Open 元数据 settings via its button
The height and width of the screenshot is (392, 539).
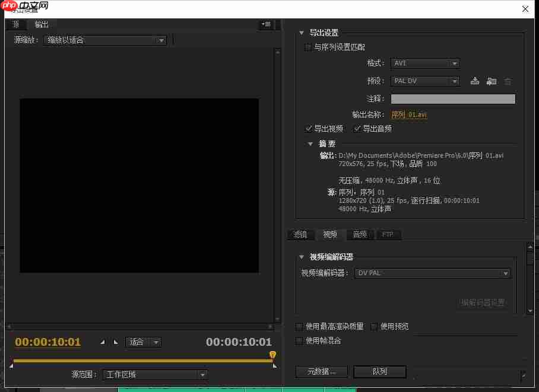pos(321,372)
